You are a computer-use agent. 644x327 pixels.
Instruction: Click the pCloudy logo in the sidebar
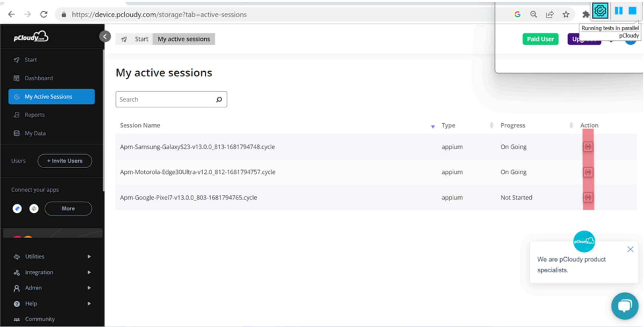point(31,37)
